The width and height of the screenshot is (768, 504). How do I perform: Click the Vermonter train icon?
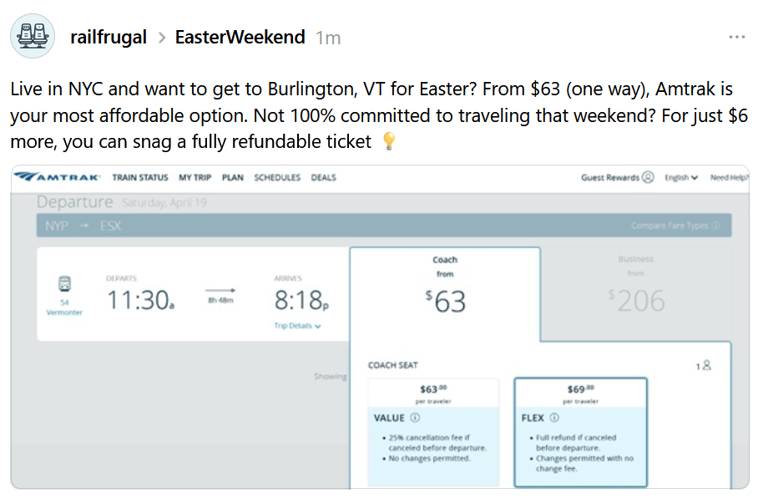(65, 284)
